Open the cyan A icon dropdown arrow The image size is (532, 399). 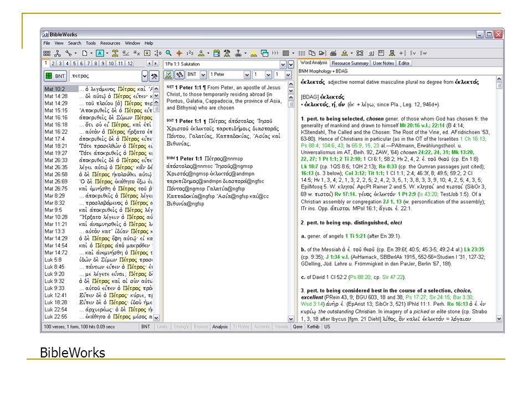point(107,53)
